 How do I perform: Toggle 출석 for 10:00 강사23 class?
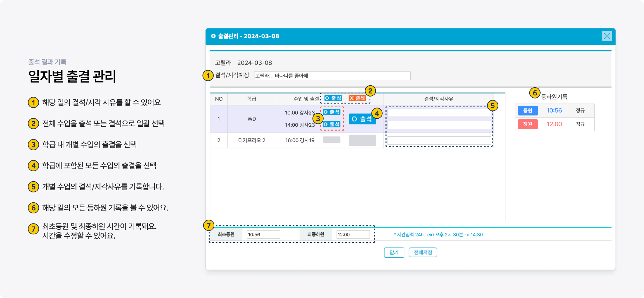(332, 112)
